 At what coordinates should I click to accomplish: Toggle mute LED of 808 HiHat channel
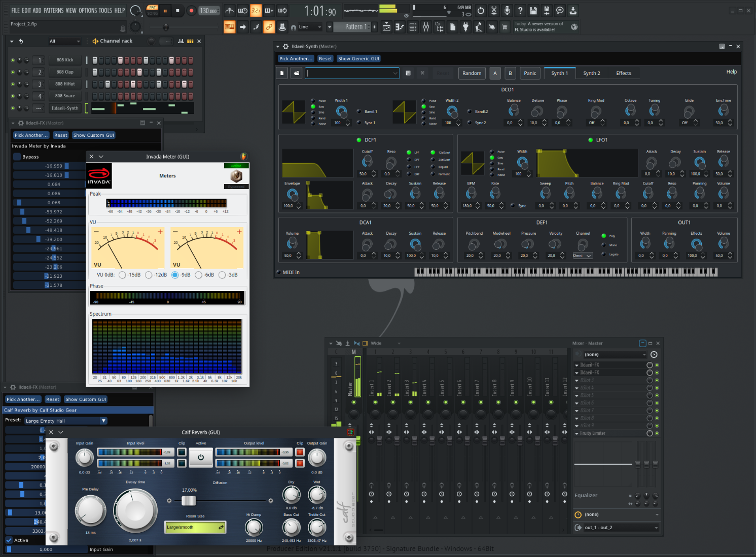pyautogui.click(x=13, y=84)
